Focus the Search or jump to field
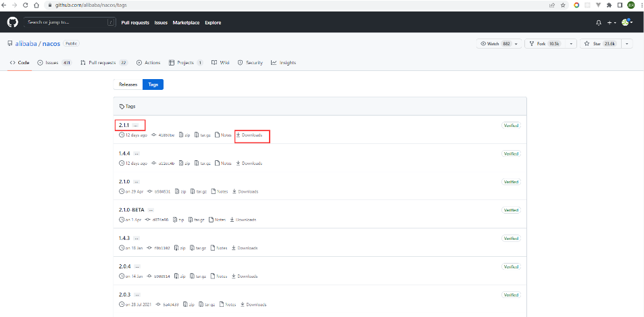The height and width of the screenshot is (317, 644). tap(70, 22)
